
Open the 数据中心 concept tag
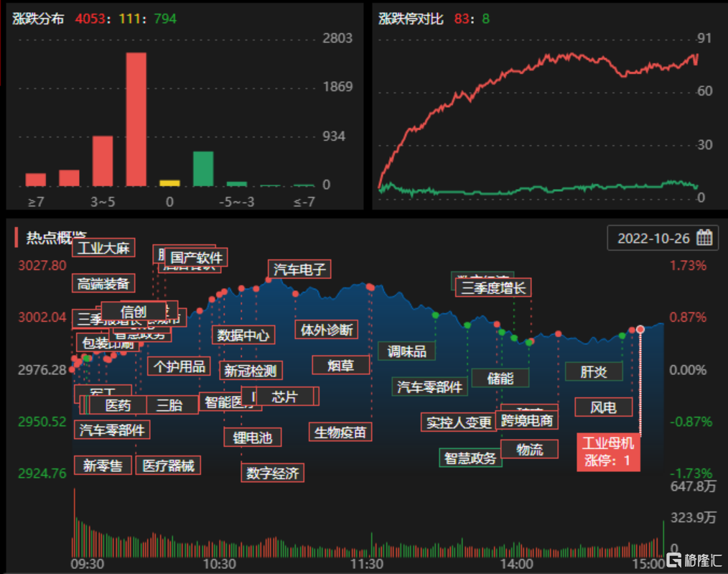coord(243,335)
